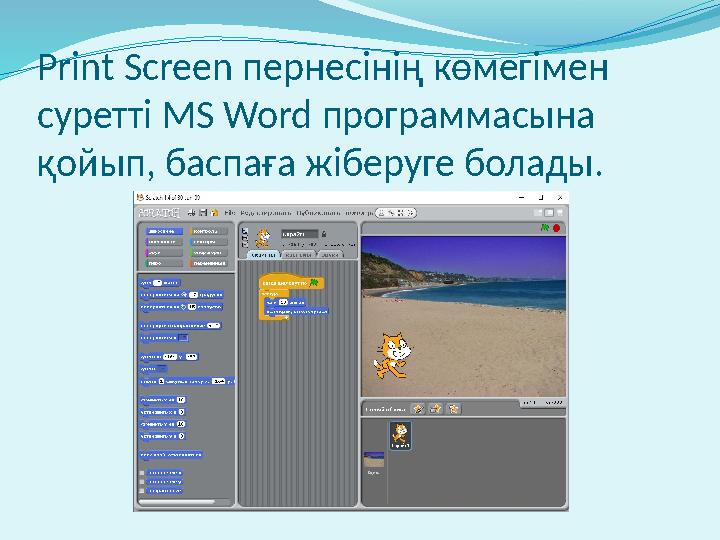Click the Scratch app icon in title bar
Viewport: 720px width, 540px height.
tap(140, 197)
